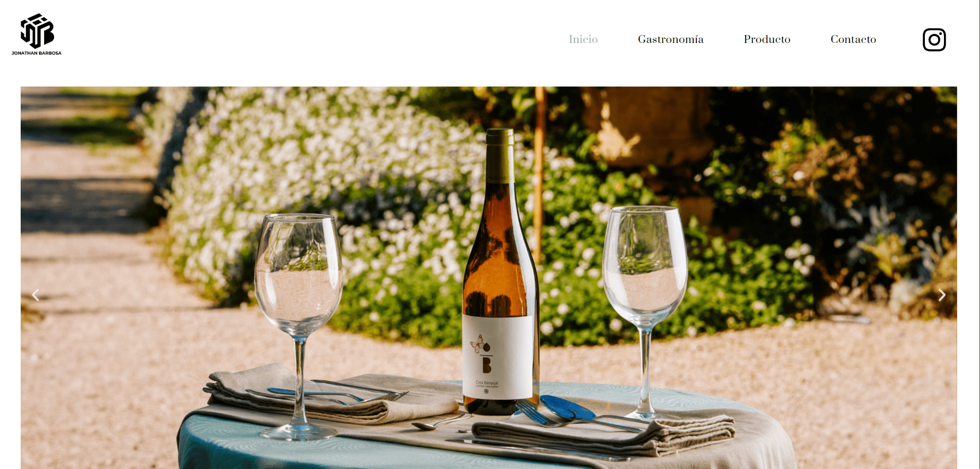
Task: Click the Casa Benasal text on label
Action: pos(486,383)
